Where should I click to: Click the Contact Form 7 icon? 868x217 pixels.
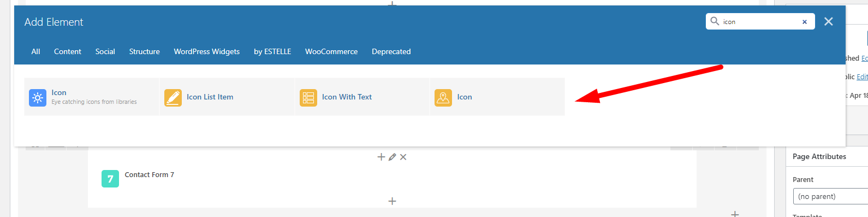[x=110, y=179]
